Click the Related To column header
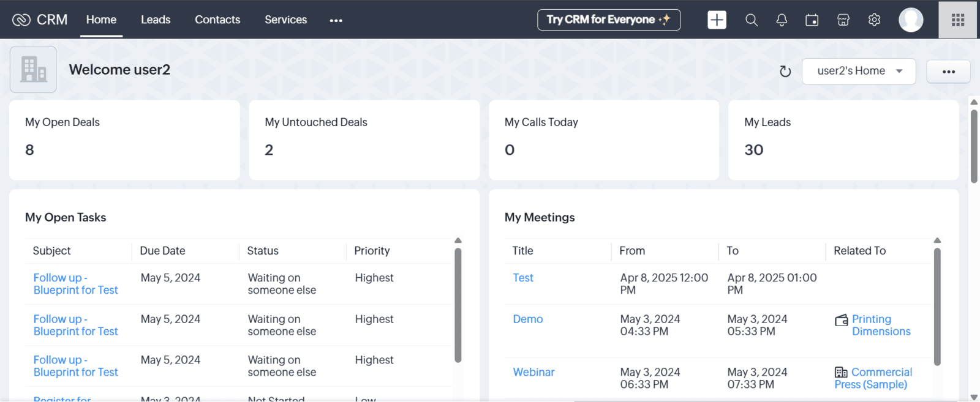This screenshot has width=980, height=402. (859, 251)
